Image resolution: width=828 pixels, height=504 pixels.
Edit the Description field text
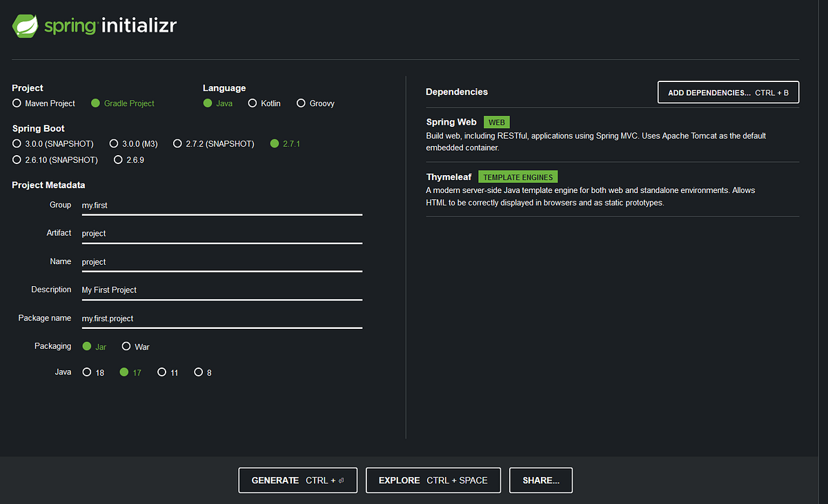click(x=221, y=290)
